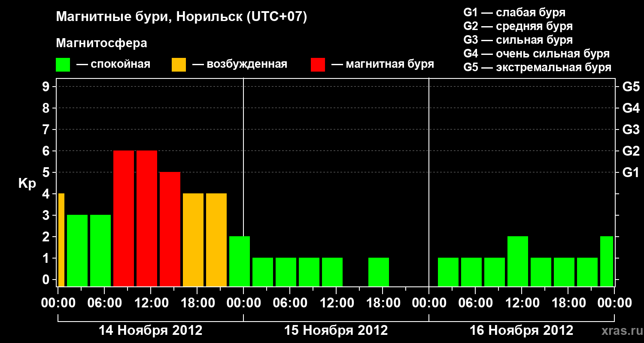
Task: Select the chart title 'Магнитные бури, Норильск (UTC+07)'
Action: click(x=182, y=18)
